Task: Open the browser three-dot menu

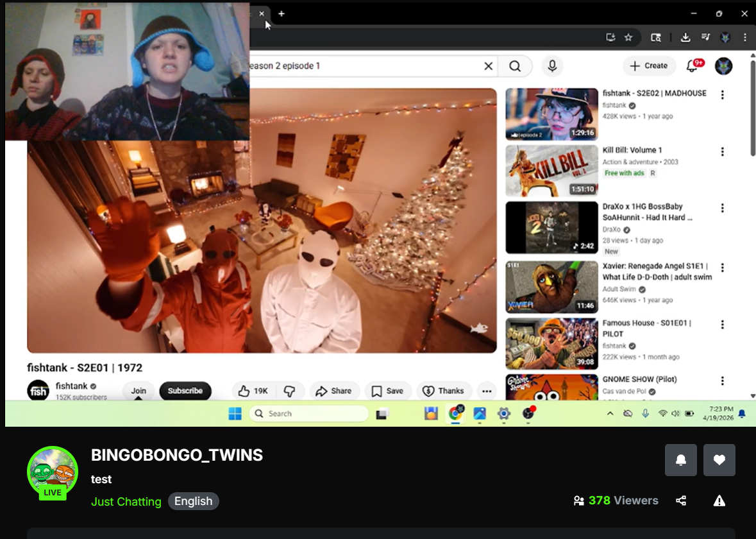Action: point(745,37)
